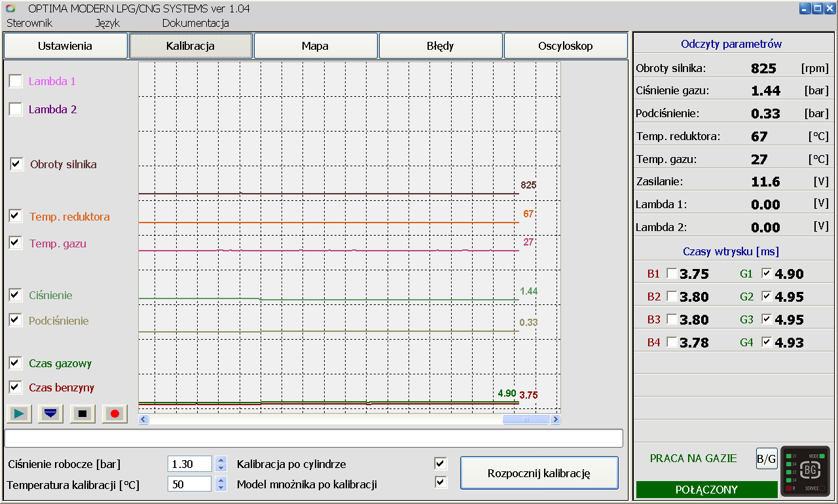Screen dimensions: 838x504
Task: Uncheck the G3 gas injector checkbox
Action: tap(767, 319)
